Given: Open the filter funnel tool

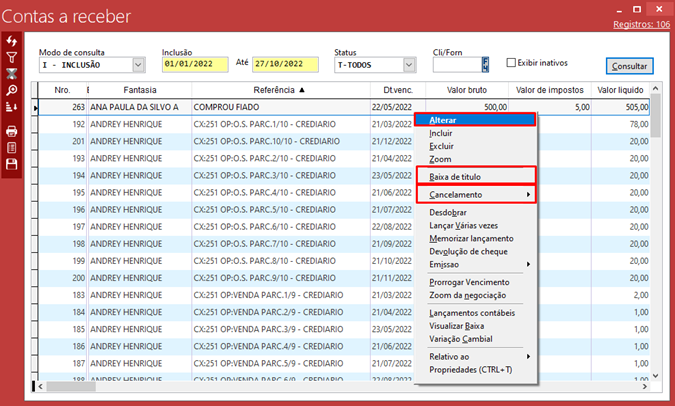Looking at the screenshot, I should coord(12,57).
